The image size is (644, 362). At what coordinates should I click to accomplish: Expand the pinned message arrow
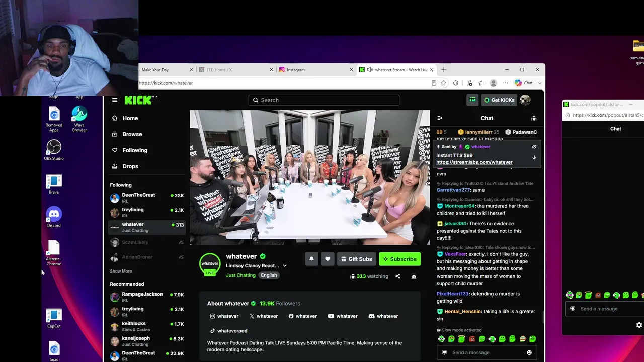coord(534,157)
